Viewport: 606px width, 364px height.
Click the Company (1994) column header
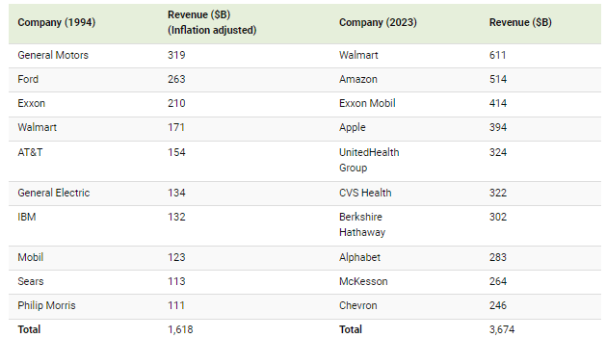57,22
